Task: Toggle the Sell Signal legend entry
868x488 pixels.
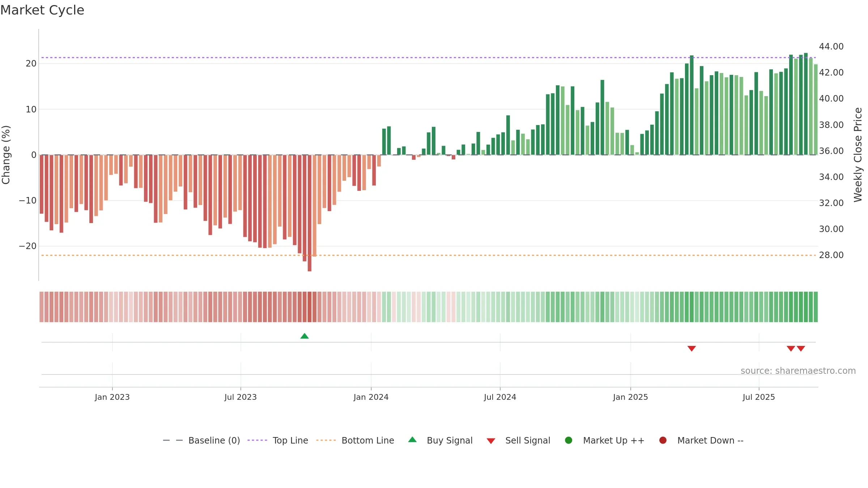Action: pos(518,440)
